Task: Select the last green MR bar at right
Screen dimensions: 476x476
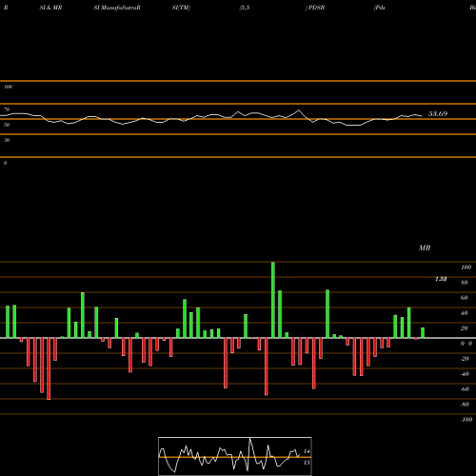Action: pos(423,333)
